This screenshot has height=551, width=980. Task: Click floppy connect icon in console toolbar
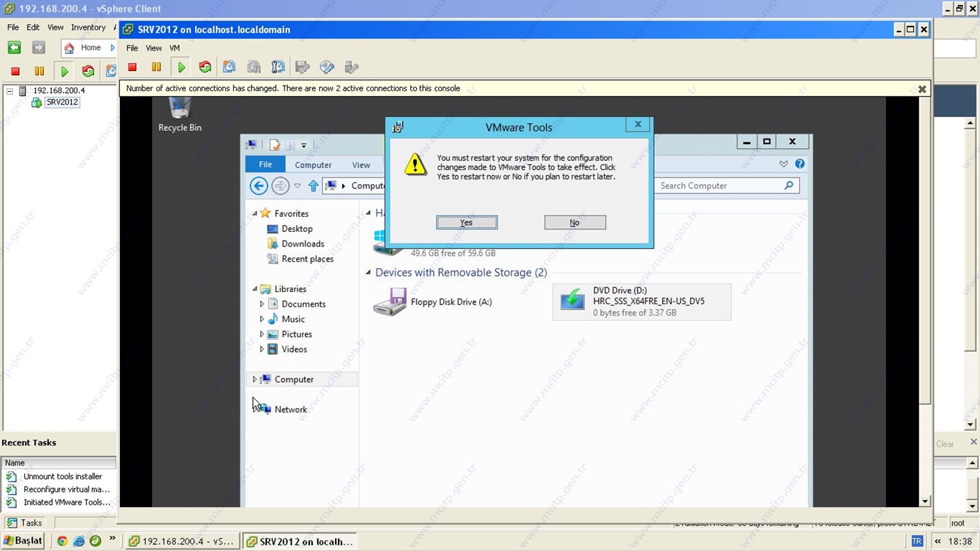(x=302, y=67)
